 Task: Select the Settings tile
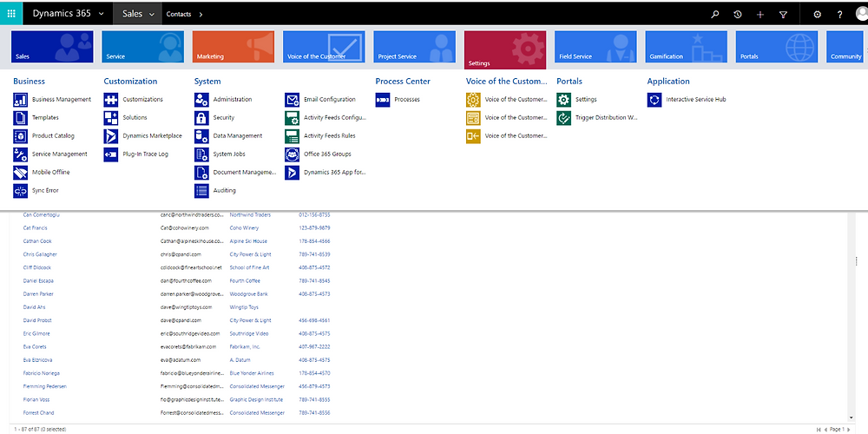[505, 49]
